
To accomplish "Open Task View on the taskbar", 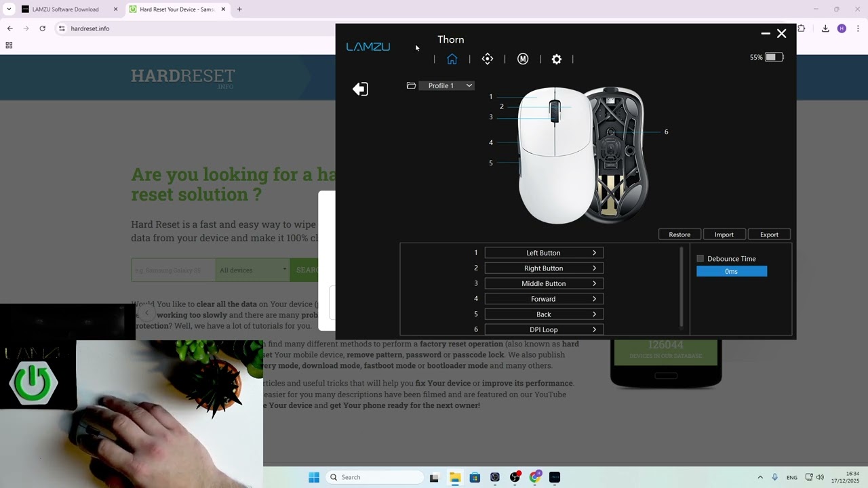I will (x=434, y=477).
